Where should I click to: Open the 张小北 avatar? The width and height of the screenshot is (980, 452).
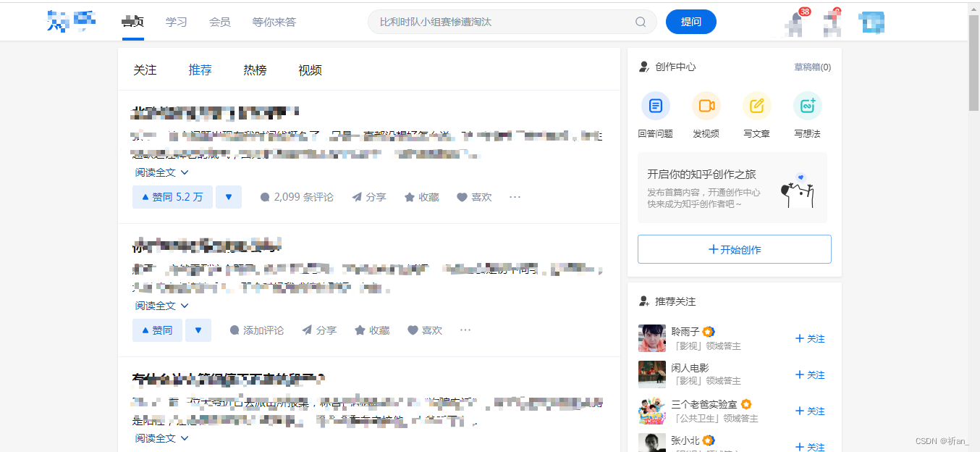click(652, 443)
